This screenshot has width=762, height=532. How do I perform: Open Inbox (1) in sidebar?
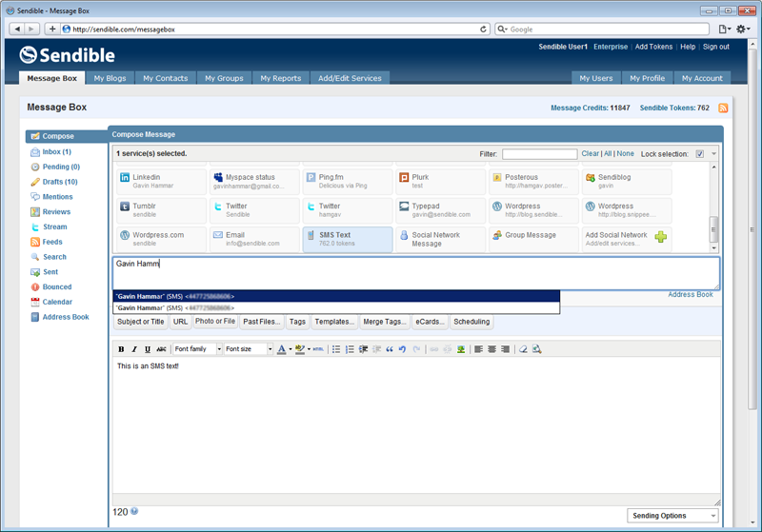tap(56, 151)
